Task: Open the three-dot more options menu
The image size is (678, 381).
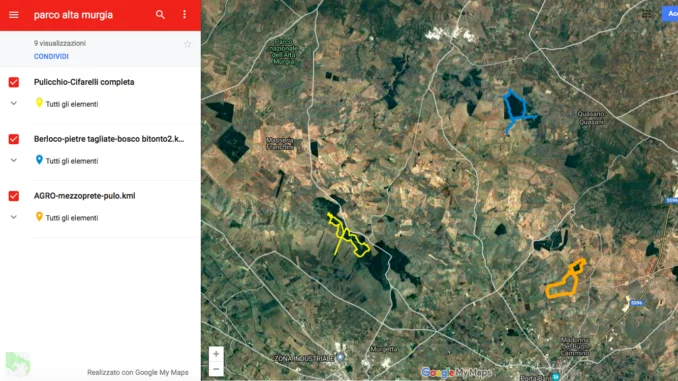Action: tap(185, 15)
